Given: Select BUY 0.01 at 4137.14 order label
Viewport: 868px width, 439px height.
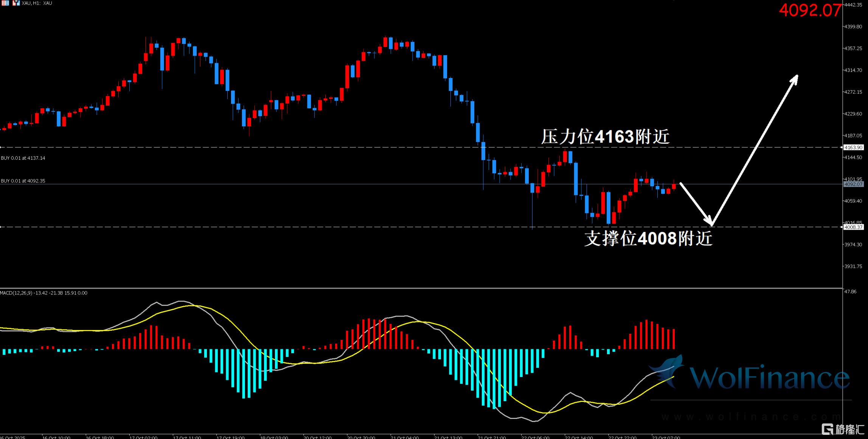Looking at the screenshot, I should 23,158.
